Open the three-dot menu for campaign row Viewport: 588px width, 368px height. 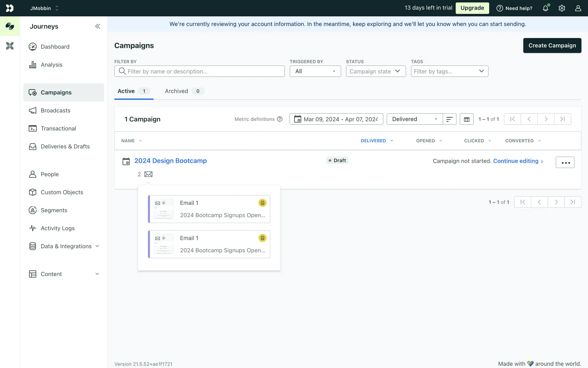[565, 163]
